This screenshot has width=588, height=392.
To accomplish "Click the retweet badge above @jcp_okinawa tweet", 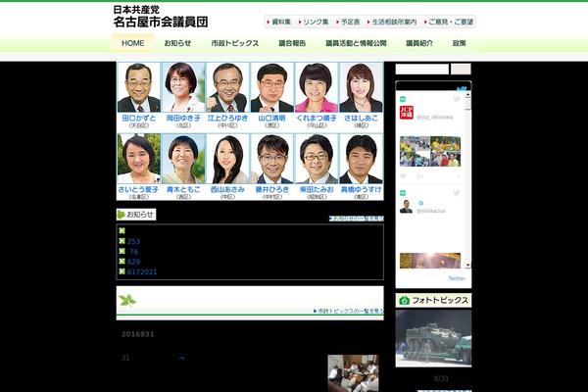I will (x=403, y=99).
